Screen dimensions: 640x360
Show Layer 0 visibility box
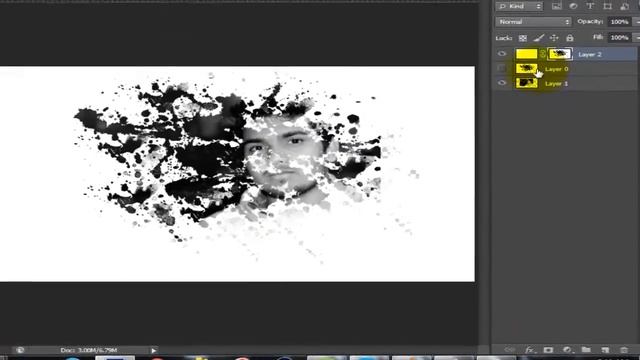(x=502, y=69)
